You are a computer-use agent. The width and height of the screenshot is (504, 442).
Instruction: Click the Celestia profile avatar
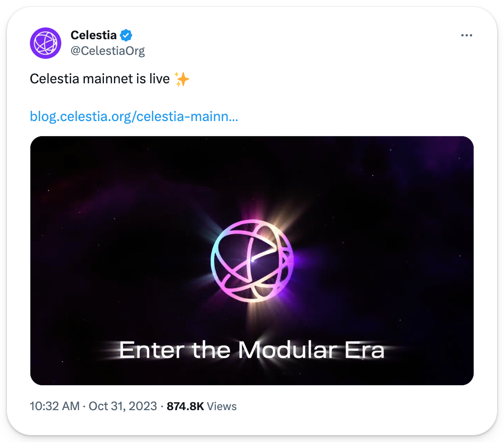[x=46, y=43]
